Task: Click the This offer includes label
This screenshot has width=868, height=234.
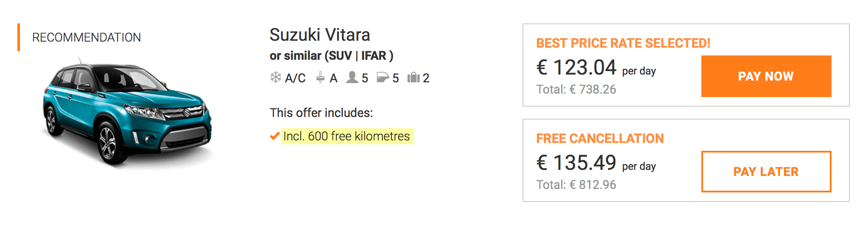Action: click(x=321, y=113)
